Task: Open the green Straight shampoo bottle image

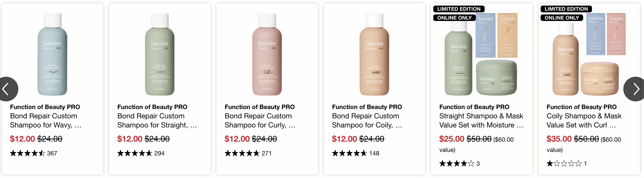Action: point(160,54)
